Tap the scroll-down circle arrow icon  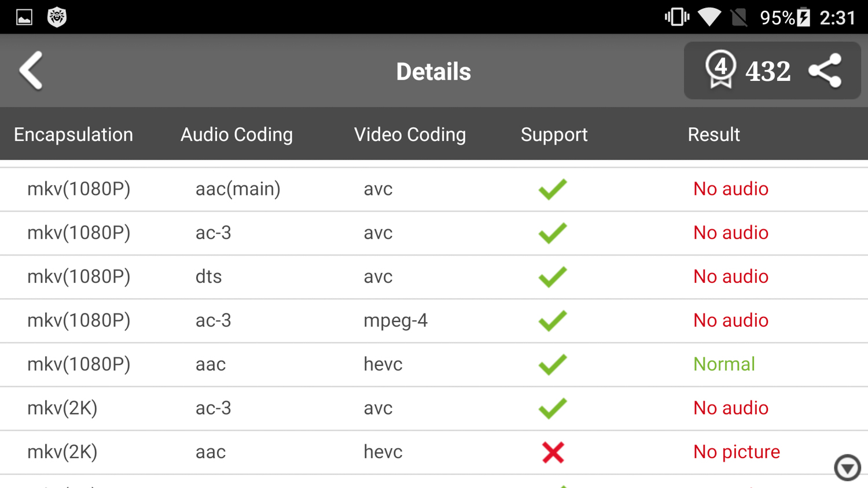847,467
